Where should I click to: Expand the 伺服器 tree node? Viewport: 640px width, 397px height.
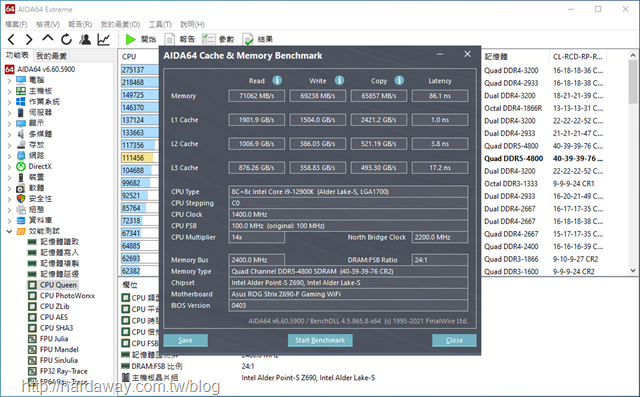[9, 113]
